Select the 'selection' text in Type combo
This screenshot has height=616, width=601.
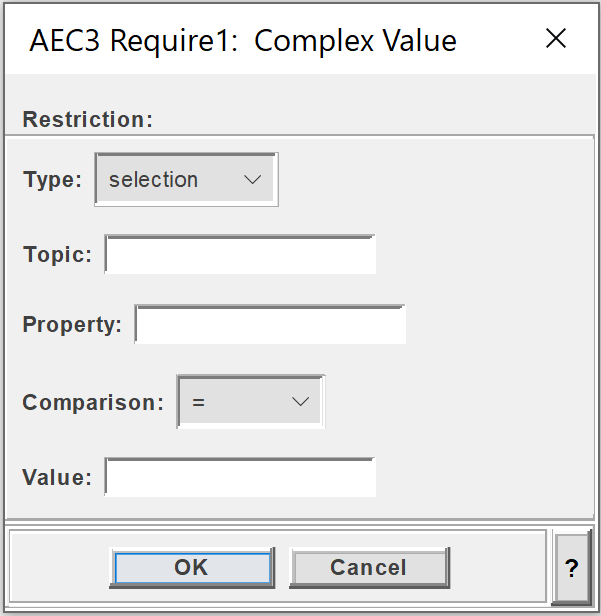pos(153,180)
